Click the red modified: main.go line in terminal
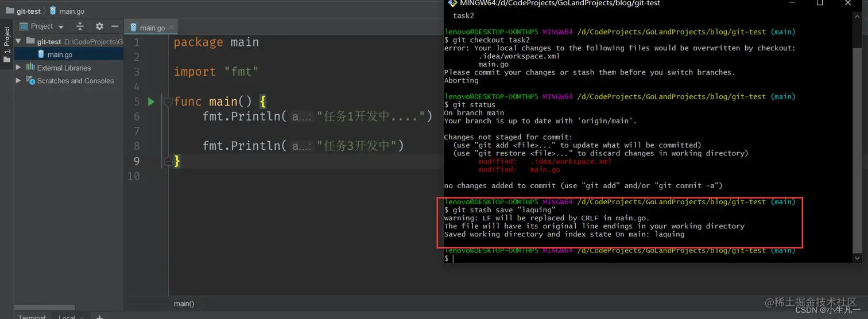The height and width of the screenshot is (319, 868). click(x=519, y=170)
